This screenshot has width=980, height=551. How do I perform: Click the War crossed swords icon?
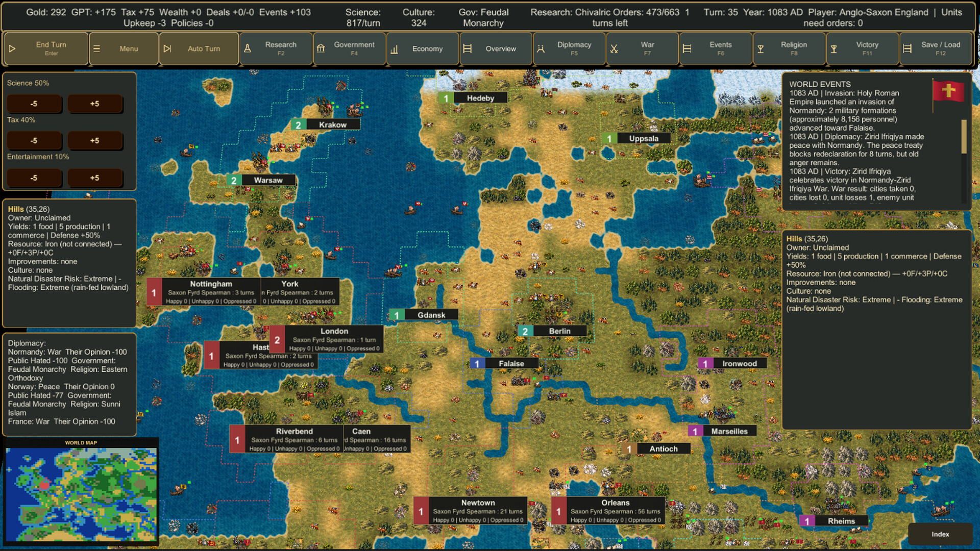[x=614, y=49]
